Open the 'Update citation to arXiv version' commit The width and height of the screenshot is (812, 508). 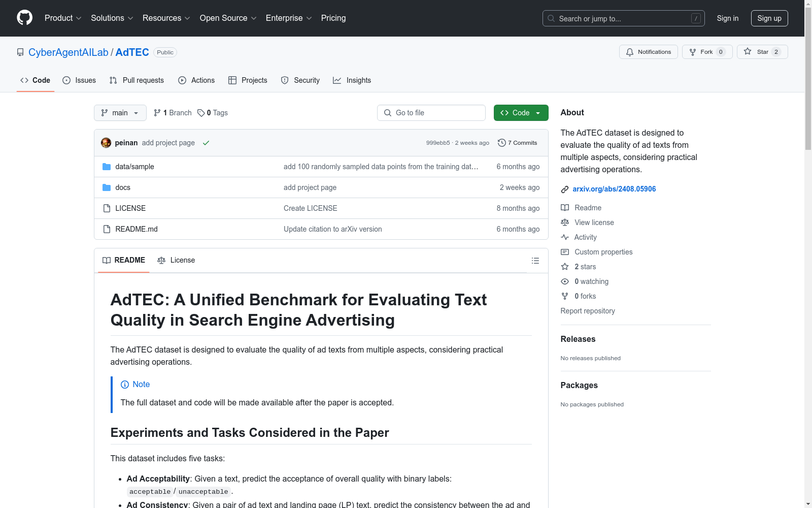coord(333,229)
